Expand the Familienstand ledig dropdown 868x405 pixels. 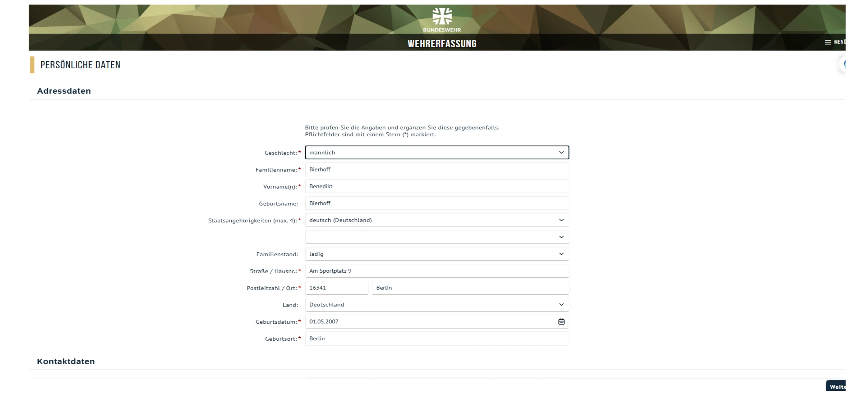tap(437, 254)
